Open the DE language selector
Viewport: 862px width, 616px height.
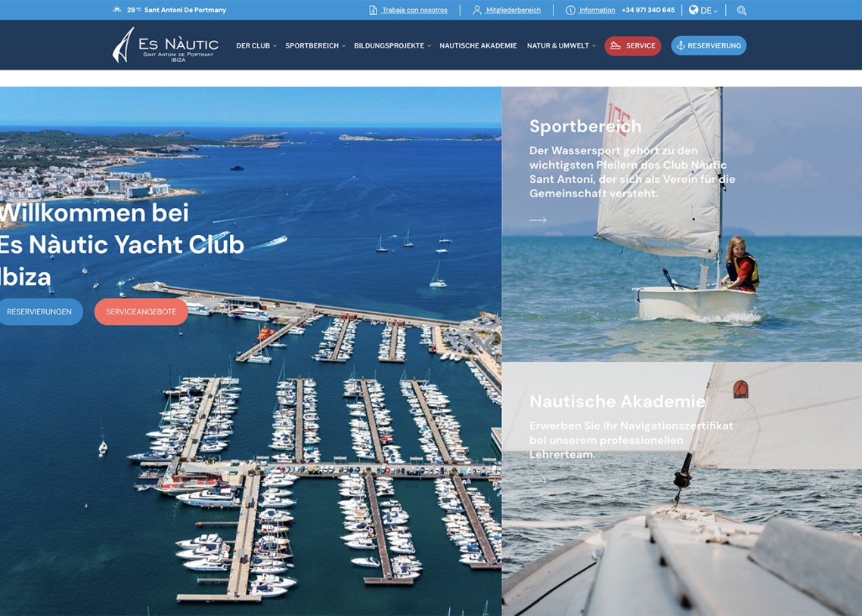(704, 10)
